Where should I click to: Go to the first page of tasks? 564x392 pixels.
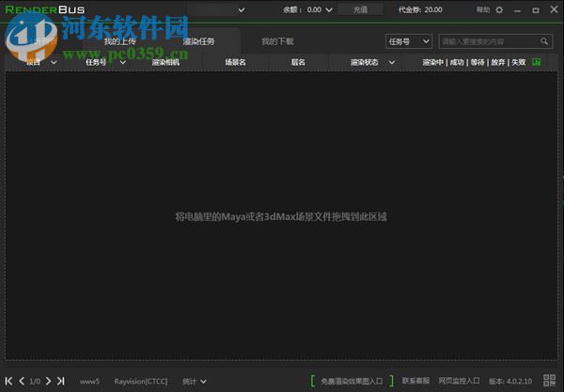click(9, 381)
